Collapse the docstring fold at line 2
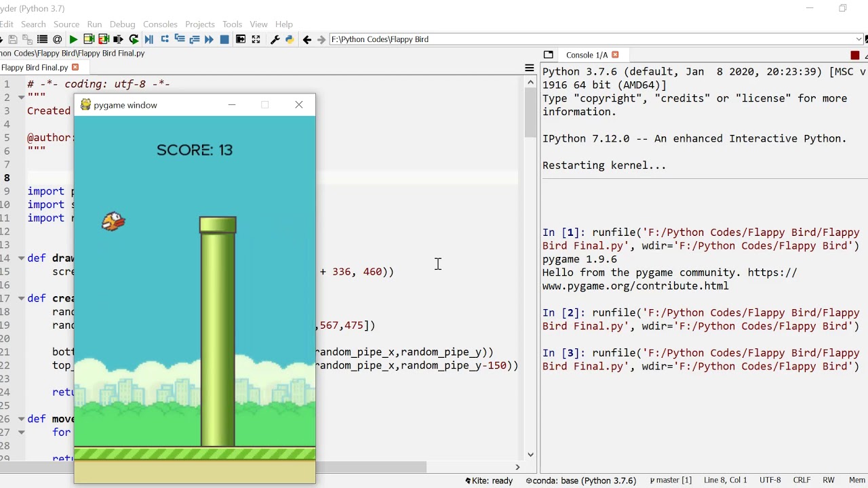Screen dimensions: 868x488 (21, 97)
